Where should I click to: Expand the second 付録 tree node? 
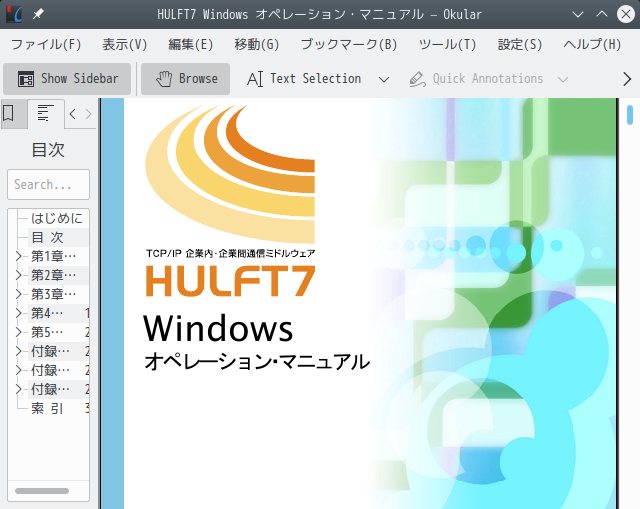tap(18, 370)
